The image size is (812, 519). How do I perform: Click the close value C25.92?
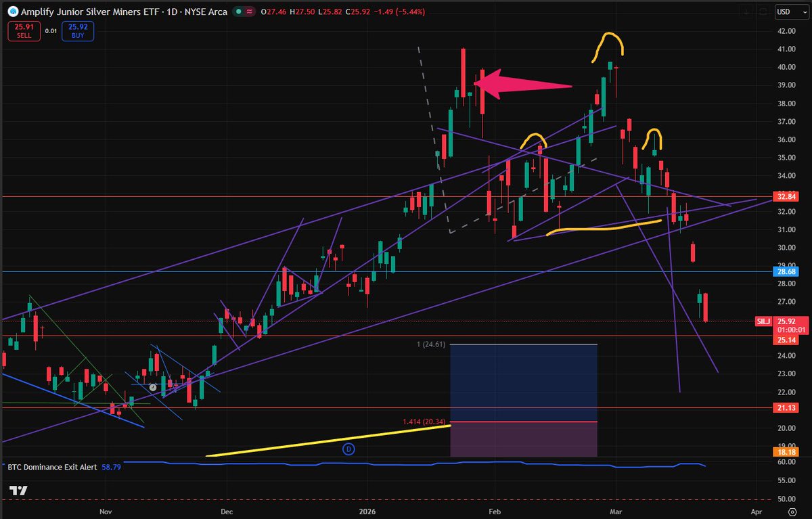(357, 12)
